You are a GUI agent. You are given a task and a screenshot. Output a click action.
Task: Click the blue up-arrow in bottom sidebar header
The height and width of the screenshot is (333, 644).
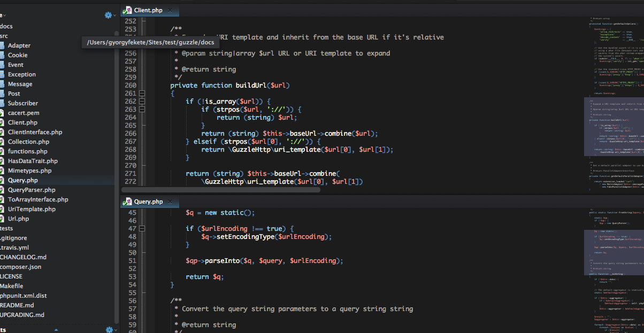[56, 330]
